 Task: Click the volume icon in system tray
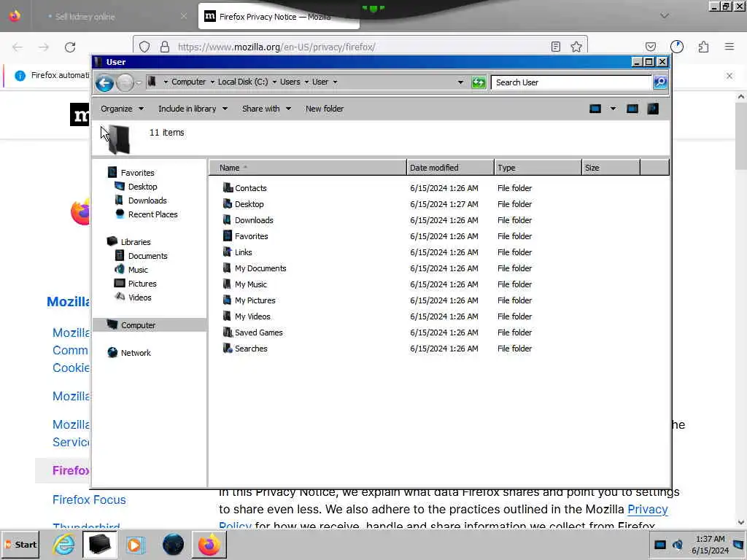click(677, 544)
